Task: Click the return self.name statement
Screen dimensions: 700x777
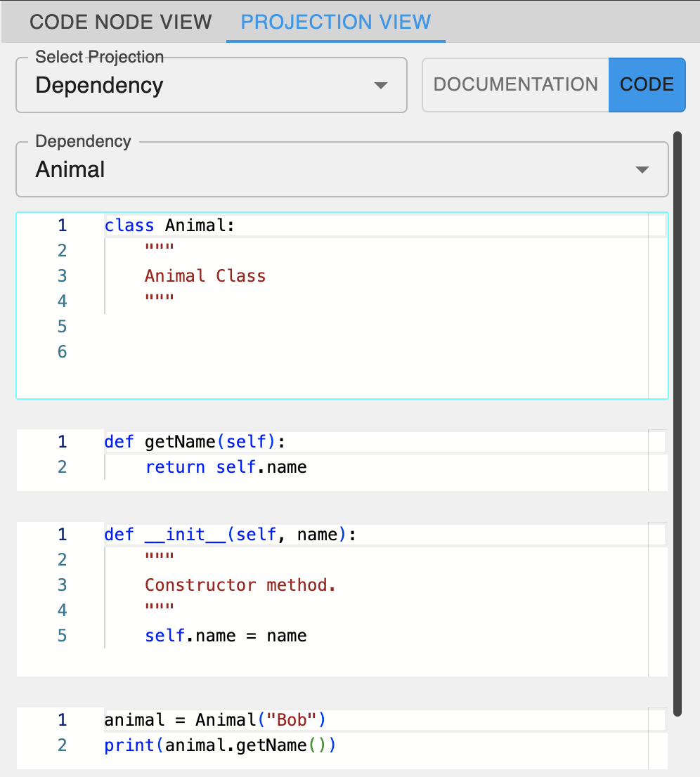Action: [x=226, y=467]
